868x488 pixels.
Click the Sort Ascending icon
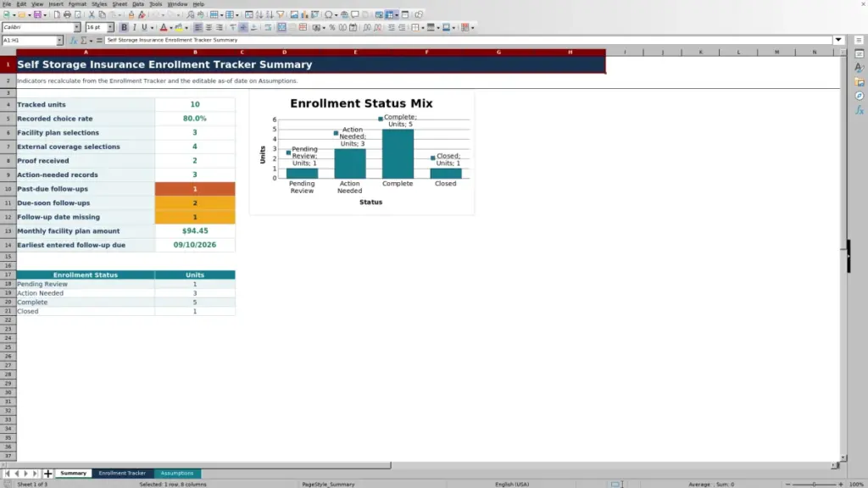259,15
